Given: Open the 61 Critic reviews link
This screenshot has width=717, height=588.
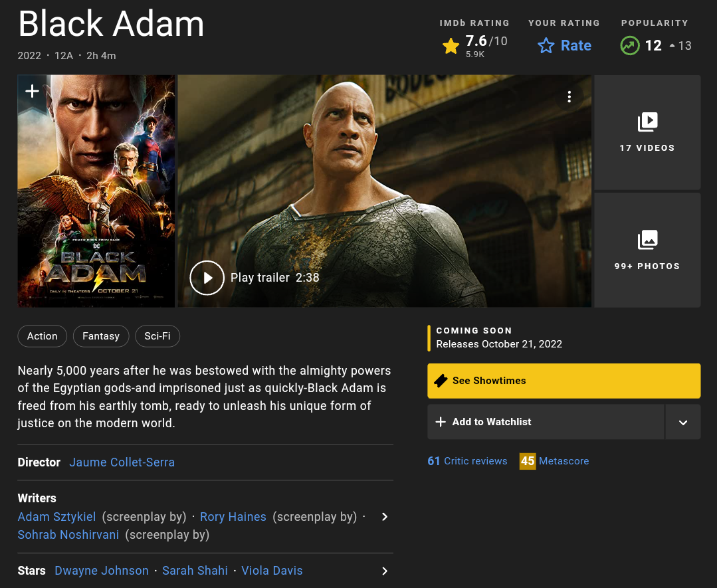Looking at the screenshot, I should [x=467, y=461].
